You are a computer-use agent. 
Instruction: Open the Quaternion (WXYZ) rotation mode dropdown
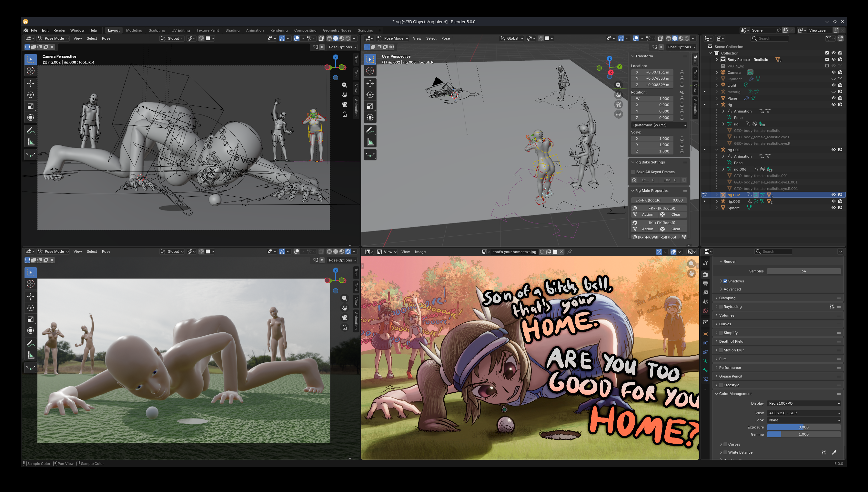[x=659, y=125]
